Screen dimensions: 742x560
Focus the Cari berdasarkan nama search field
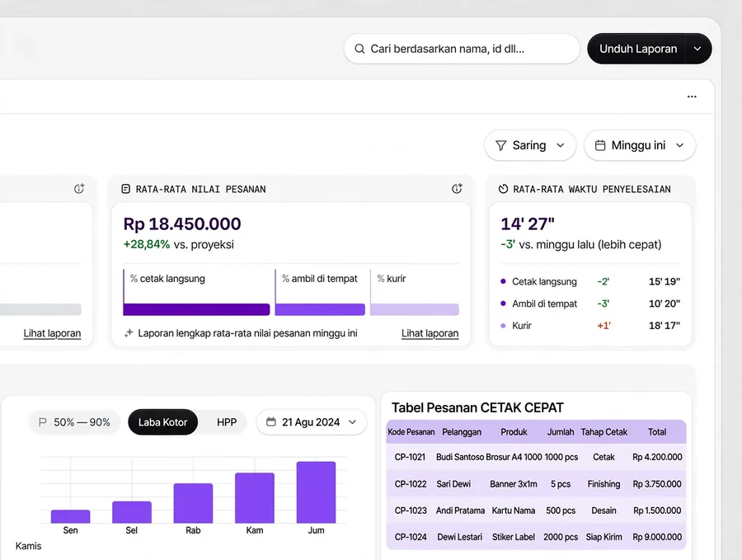(x=462, y=49)
